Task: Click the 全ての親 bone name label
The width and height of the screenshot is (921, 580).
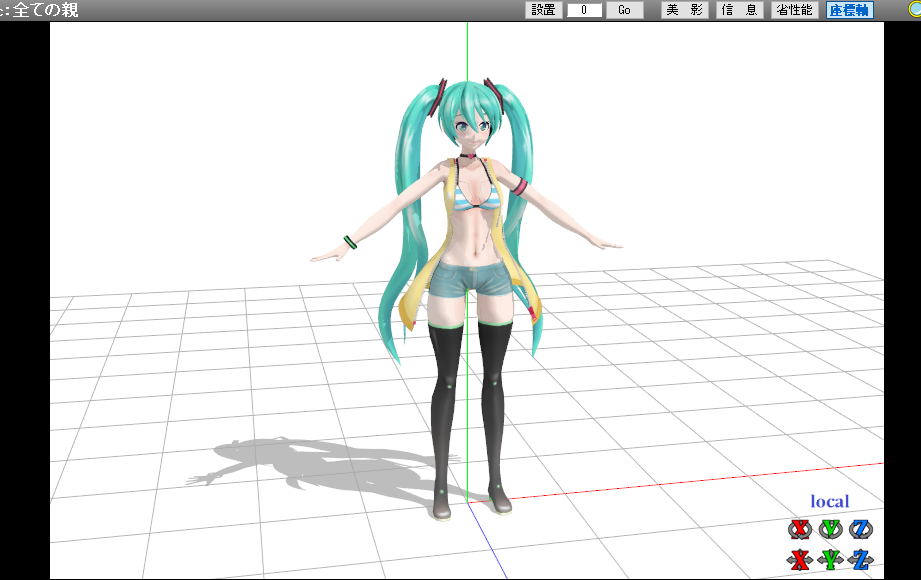Action: [45, 10]
